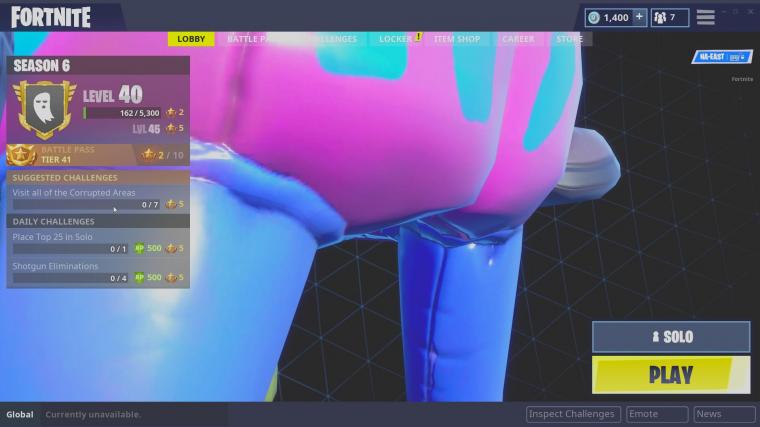The height and width of the screenshot is (427, 760).
Task: Click the Locker exclamation notification badge
Action: pyautogui.click(x=418, y=36)
